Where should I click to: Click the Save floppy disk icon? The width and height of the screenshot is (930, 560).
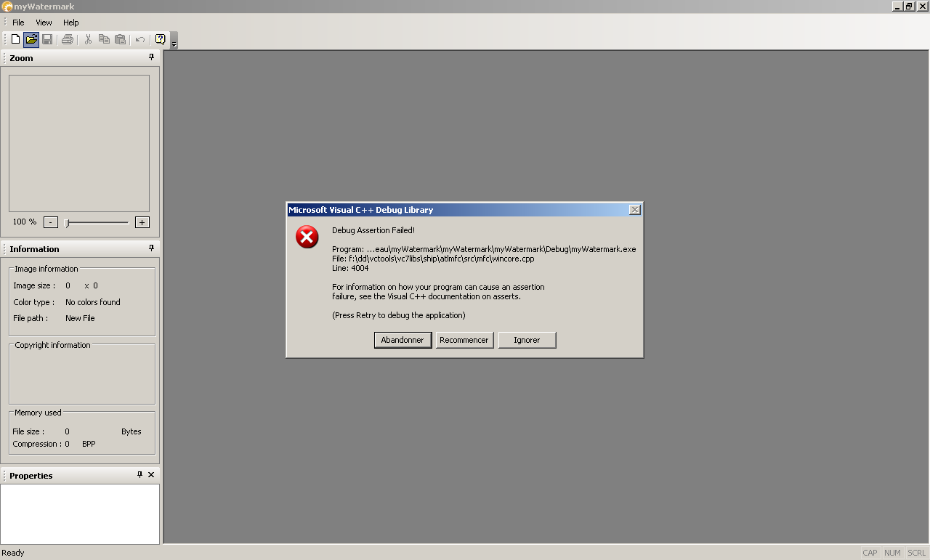tap(47, 39)
